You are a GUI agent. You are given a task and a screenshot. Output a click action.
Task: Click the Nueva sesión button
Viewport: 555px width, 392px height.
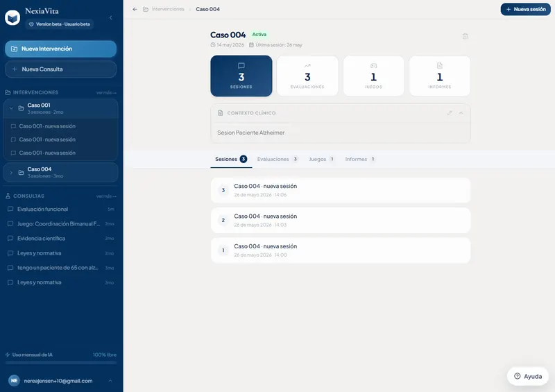tap(526, 9)
